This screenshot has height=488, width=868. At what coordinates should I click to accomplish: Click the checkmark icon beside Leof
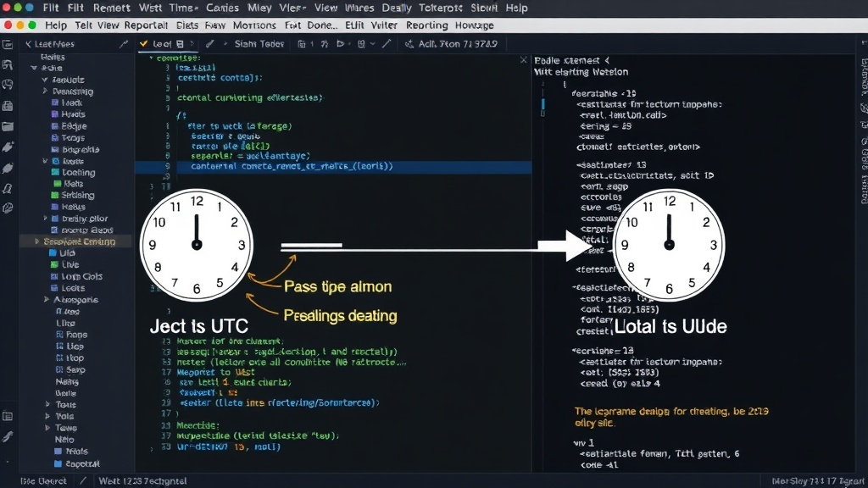(x=144, y=44)
